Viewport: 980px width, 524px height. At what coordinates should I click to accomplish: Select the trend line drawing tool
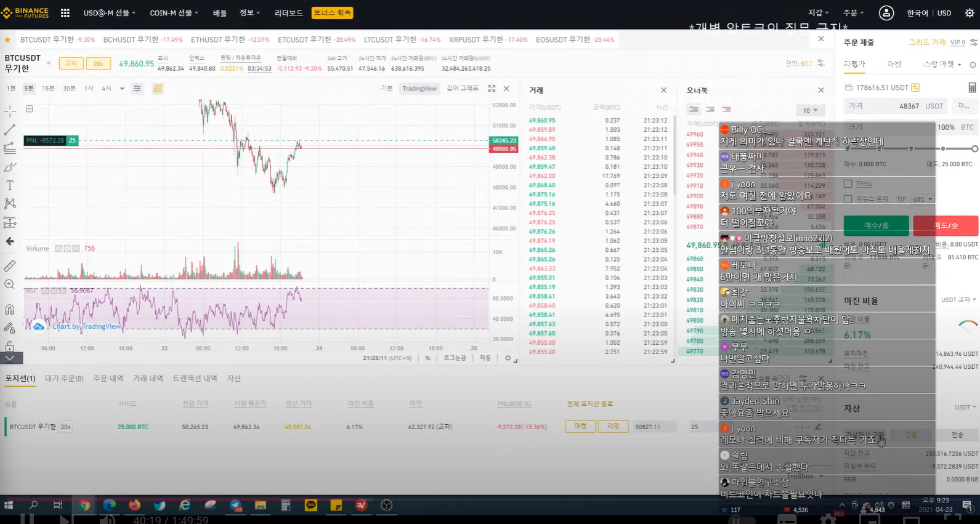(10, 130)
